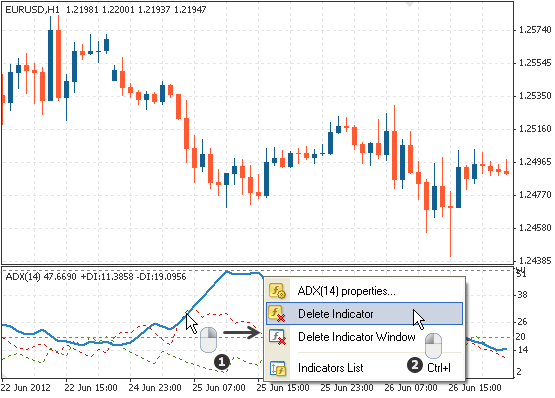Open Indicators List from context menu
Image resolution: width=555 pixels, height=398 pixels.
365,368
